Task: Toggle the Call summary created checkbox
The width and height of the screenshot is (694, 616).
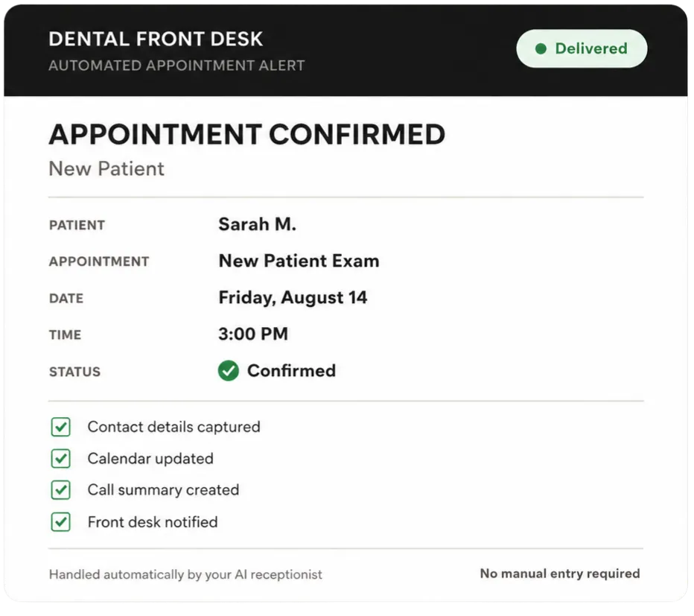Action: tap(60, 490)
